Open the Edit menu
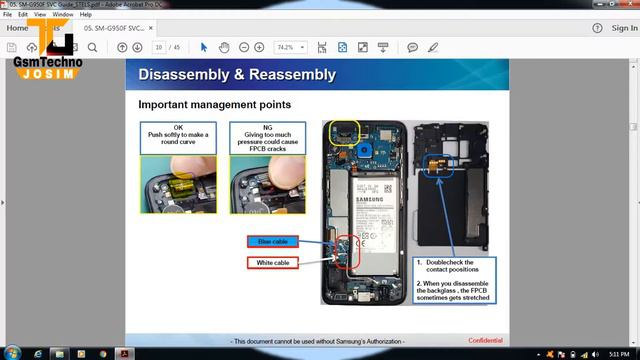The image size is (640, 360). click(23, 14)
